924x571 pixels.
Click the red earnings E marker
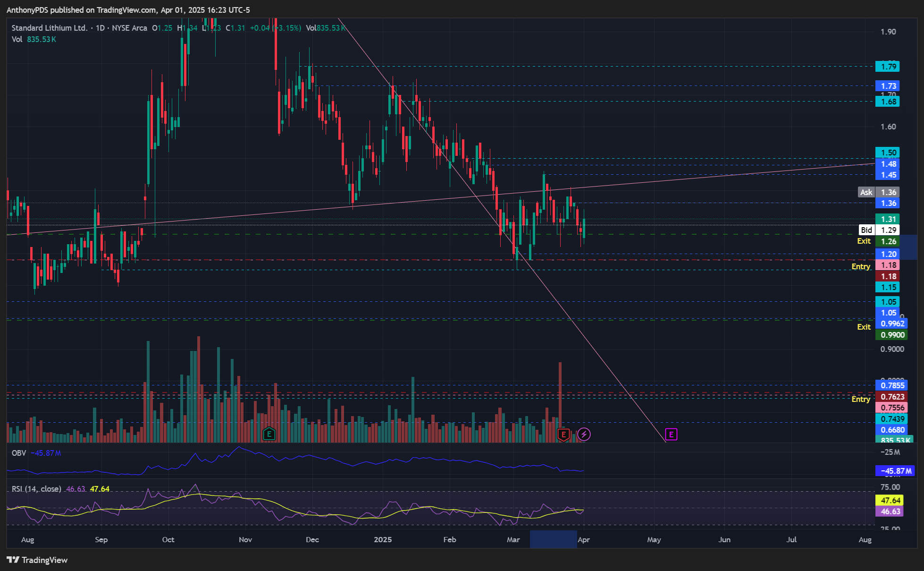[563, 434]
